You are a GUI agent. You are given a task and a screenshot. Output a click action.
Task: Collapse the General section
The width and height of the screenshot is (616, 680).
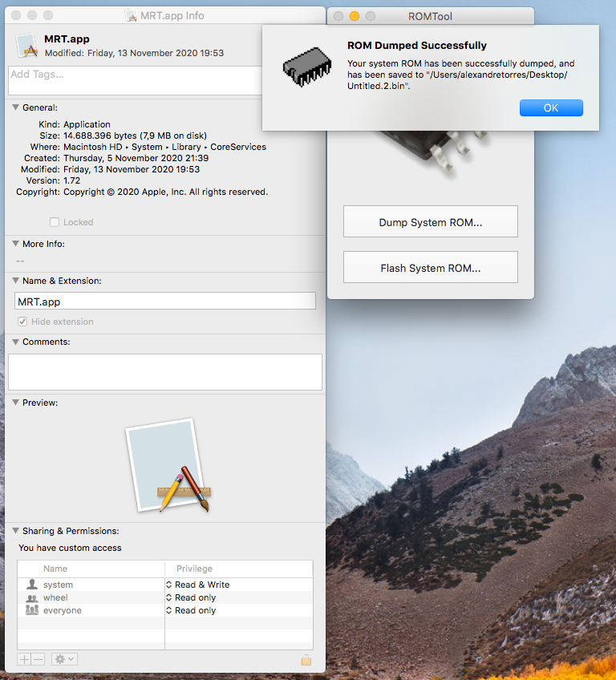coord(15,107)
